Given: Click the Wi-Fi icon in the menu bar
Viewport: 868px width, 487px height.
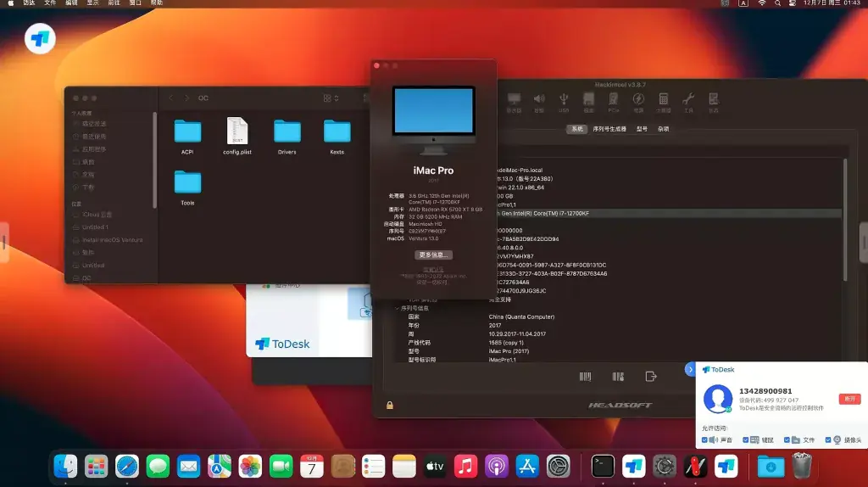Looking at the screenshot, I should coord(762,3).
